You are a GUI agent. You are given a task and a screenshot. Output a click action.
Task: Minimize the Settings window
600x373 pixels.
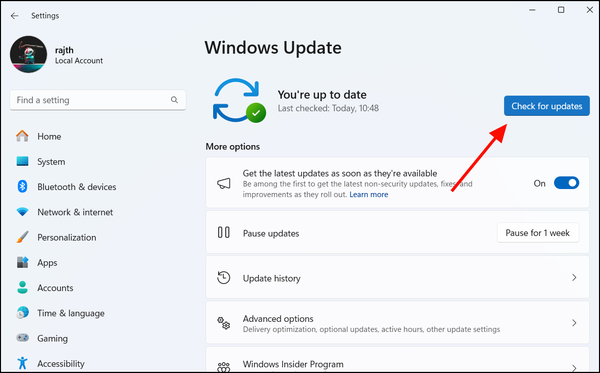[532, 10]
